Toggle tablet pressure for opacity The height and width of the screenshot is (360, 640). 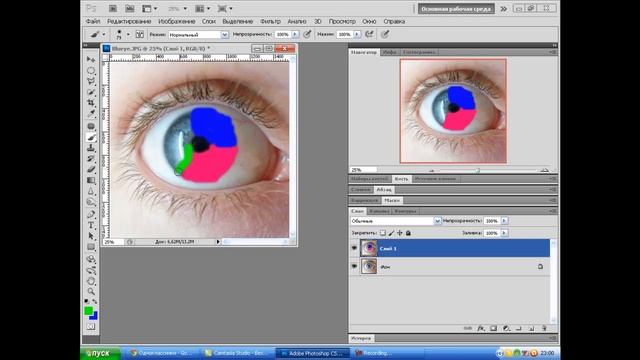pyautogui.click(x=307, y=34)
